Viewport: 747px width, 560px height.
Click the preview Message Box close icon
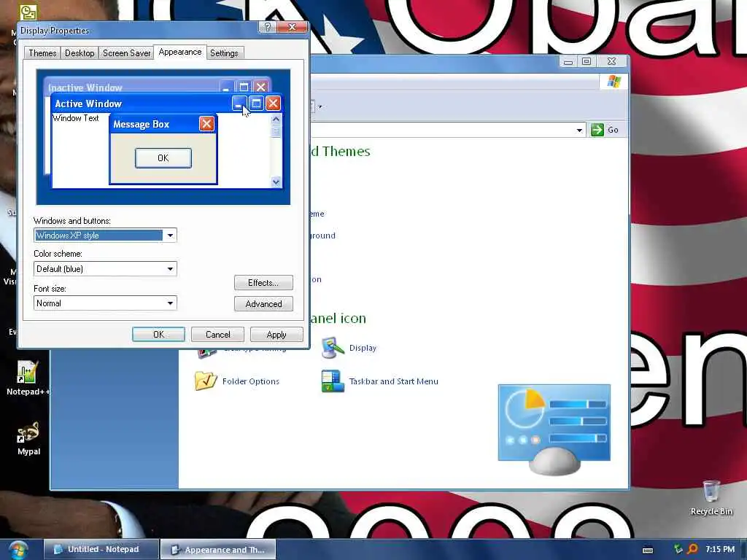[x=206, y=124]
